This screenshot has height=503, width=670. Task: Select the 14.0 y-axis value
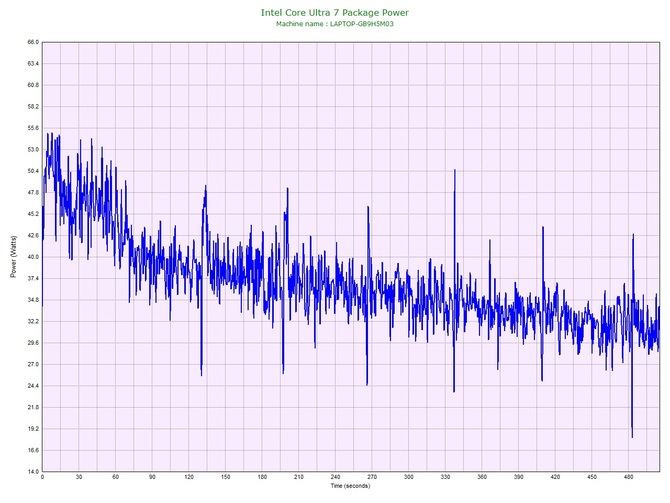click(33, 472)
